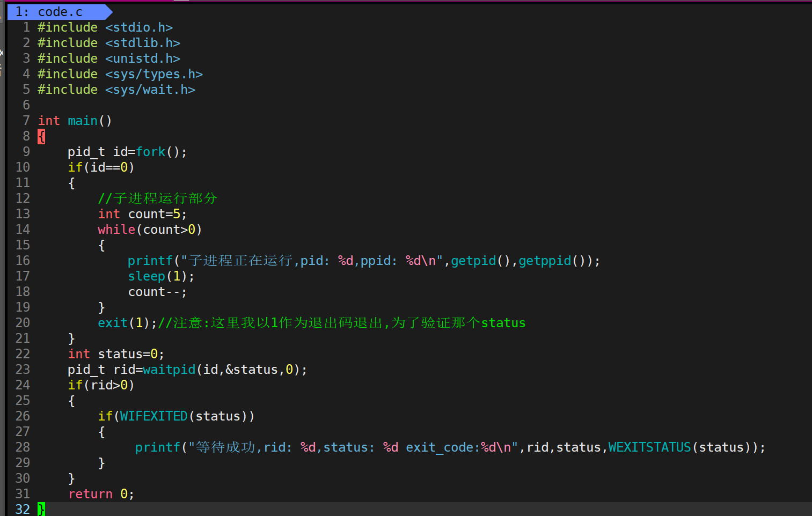Click the <unistd.h> header name
812x516 pixels.
143,58
